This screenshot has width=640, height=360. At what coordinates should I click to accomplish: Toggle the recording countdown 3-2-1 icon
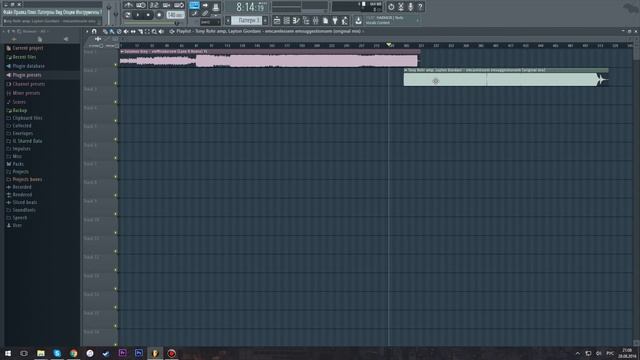154,5
